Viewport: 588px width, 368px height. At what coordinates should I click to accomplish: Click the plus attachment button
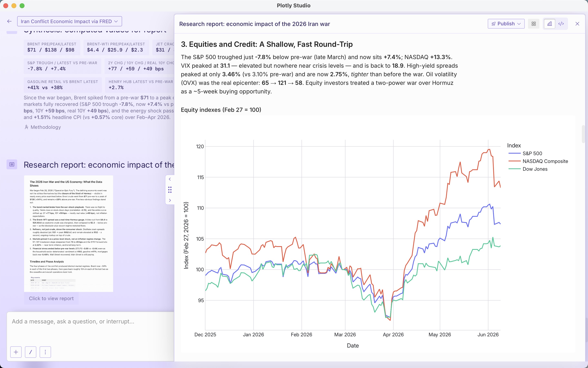16,352
